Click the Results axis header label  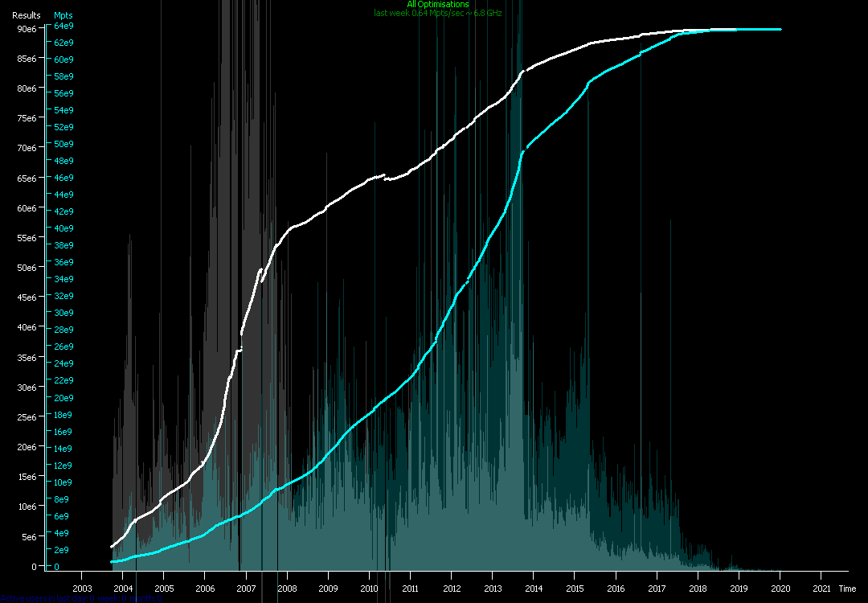pyautogui.click(x=26, y=15)
